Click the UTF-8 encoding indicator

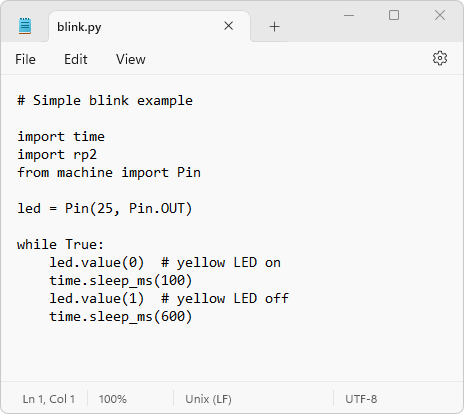[x=361, y=399]
